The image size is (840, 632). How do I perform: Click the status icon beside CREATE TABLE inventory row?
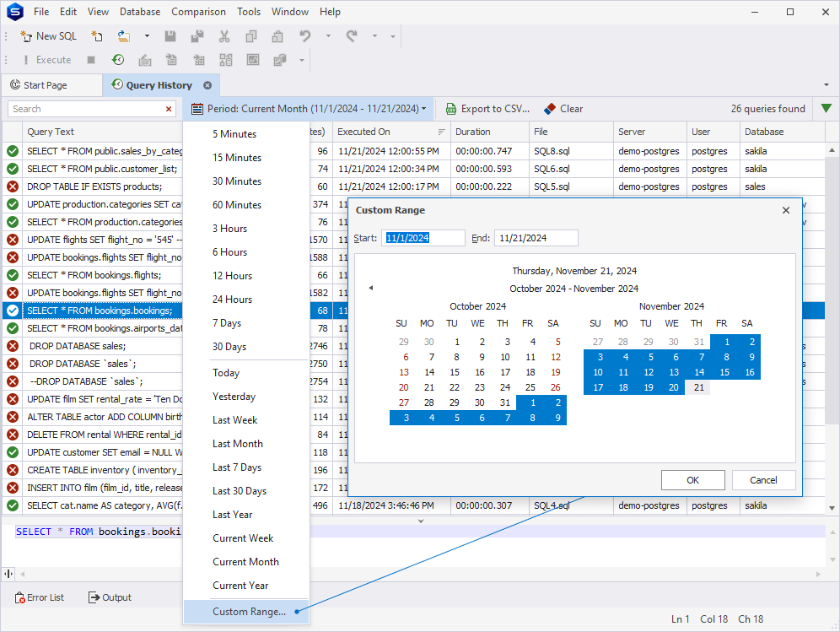pos(13,470)
